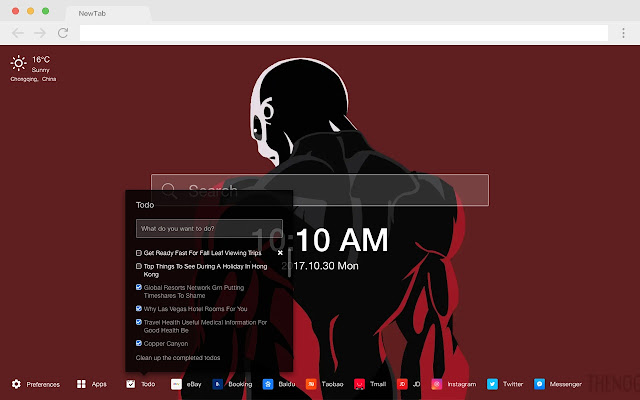Click the sunny weather icon
This screenshot has width=640, height=400.
coord(18,63)
